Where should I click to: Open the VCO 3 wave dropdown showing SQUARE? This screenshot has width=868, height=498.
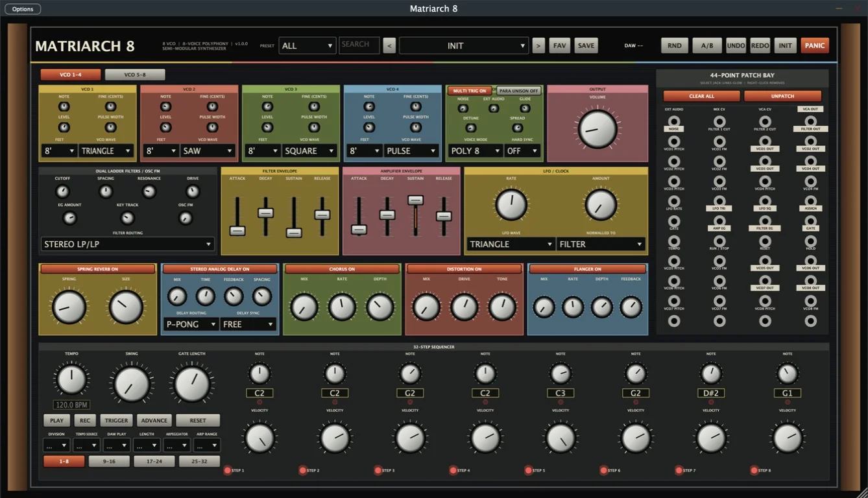[309, 150]
